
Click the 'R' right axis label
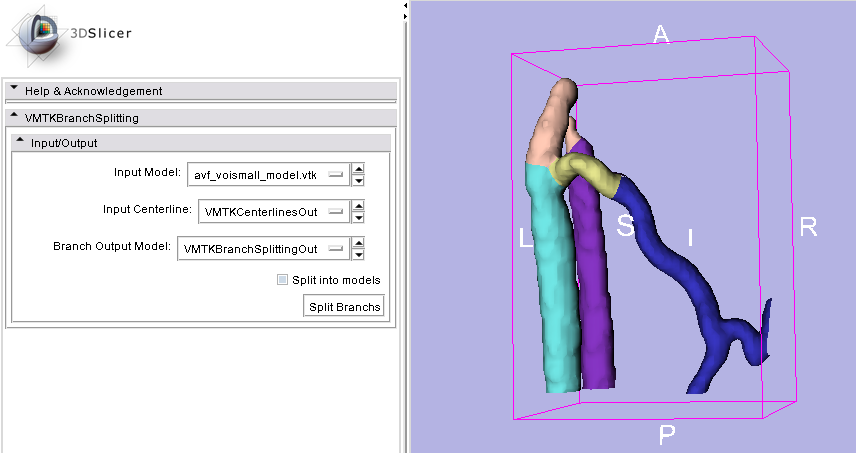[x=808, y=226]
